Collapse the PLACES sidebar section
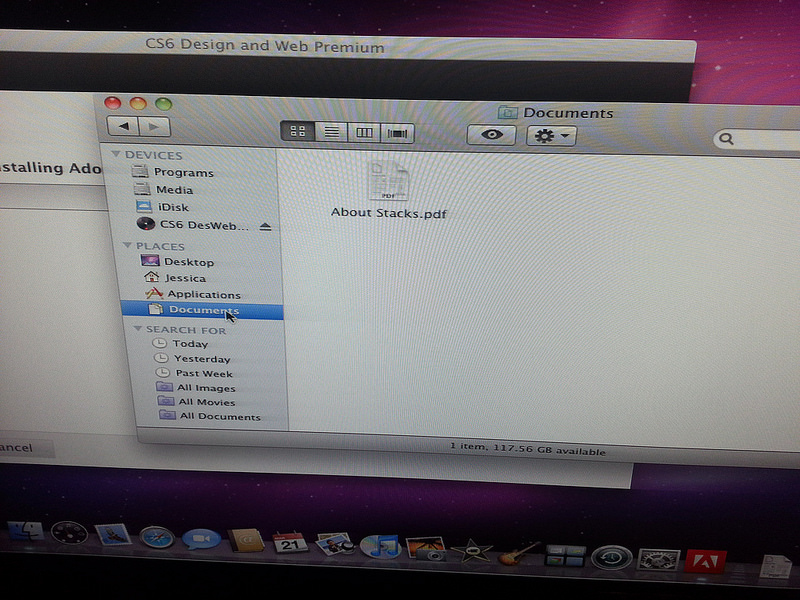Image resolution: width=800 pixels, height=600 pixels. tap(127, 245)
